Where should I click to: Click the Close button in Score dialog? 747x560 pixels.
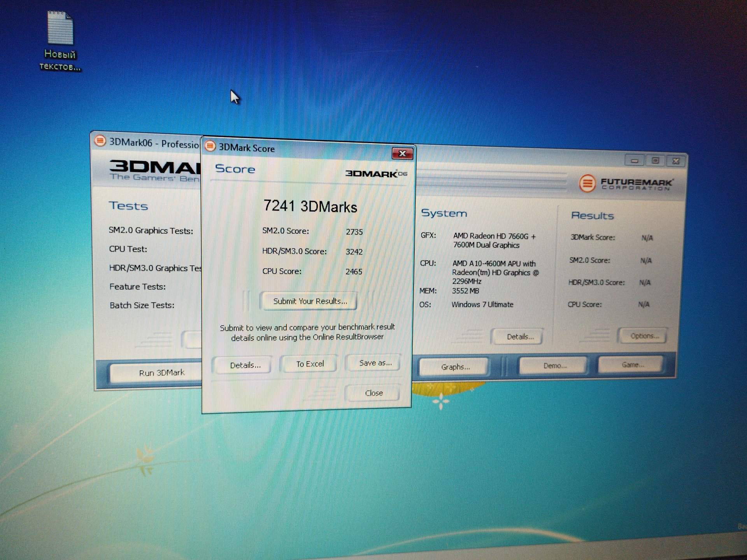373,393
